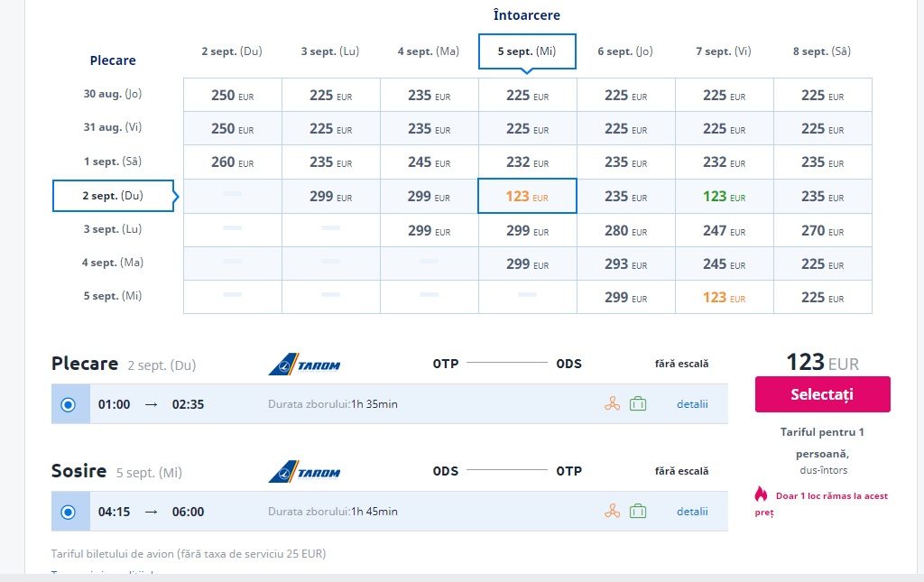Select the 04:15 return flight radio button
The height and width of the screenshot is (582, 924).
[69, 512]
